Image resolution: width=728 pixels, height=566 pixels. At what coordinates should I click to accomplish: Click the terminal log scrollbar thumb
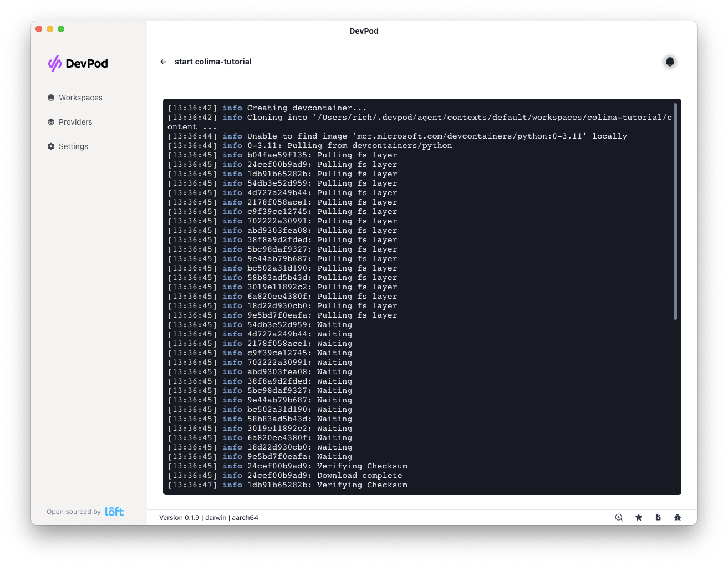[675, 211]
